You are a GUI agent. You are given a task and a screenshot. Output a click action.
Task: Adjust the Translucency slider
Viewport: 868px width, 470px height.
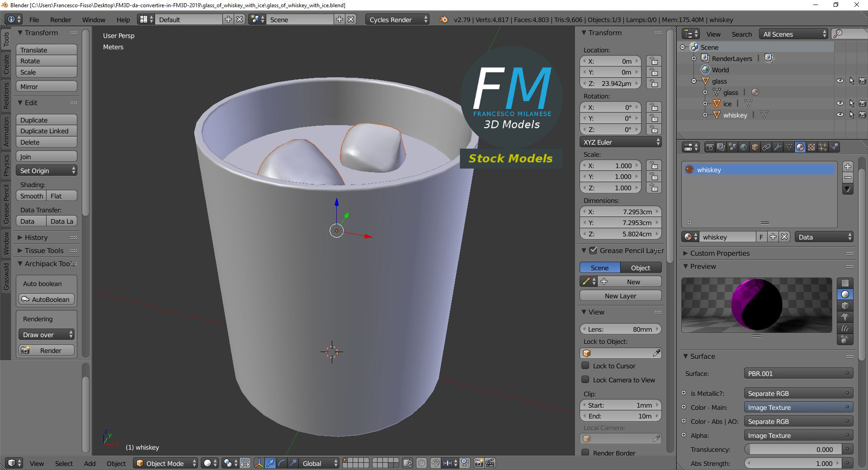793,449
